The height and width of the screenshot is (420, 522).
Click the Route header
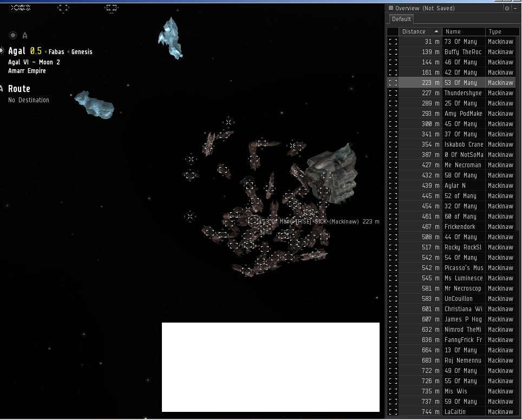(19, 89)
